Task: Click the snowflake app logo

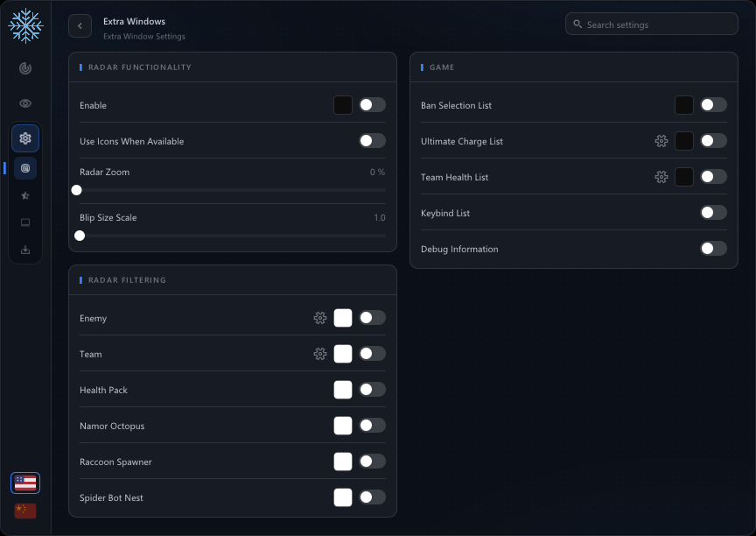Action: 25,25
